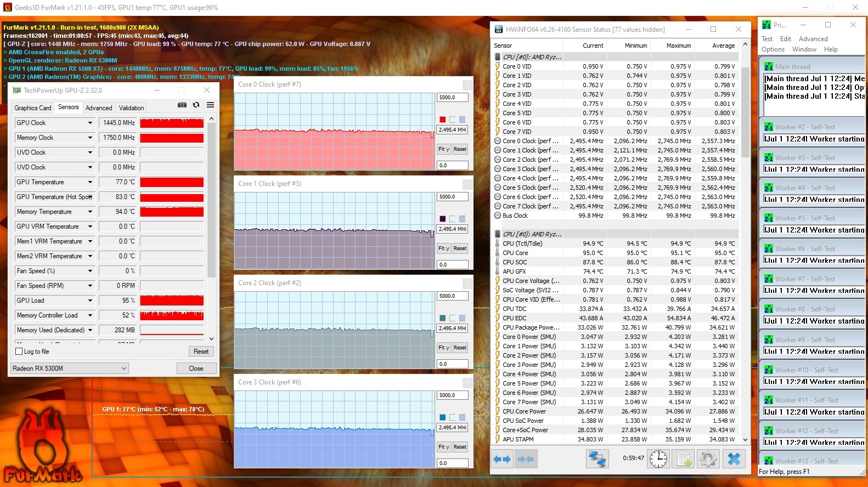
Task: Close the Core 0 Clock graph window
Action: point(467,84)
